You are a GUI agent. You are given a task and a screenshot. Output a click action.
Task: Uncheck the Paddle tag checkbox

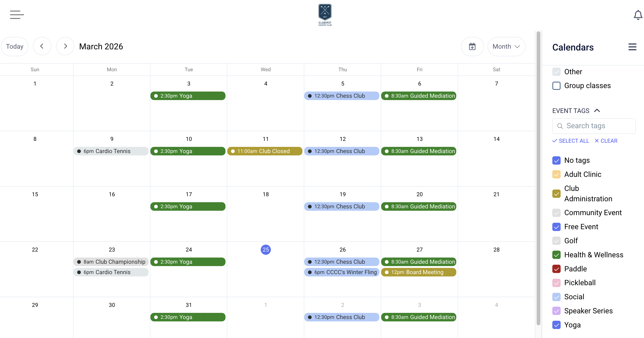point(556,269)
